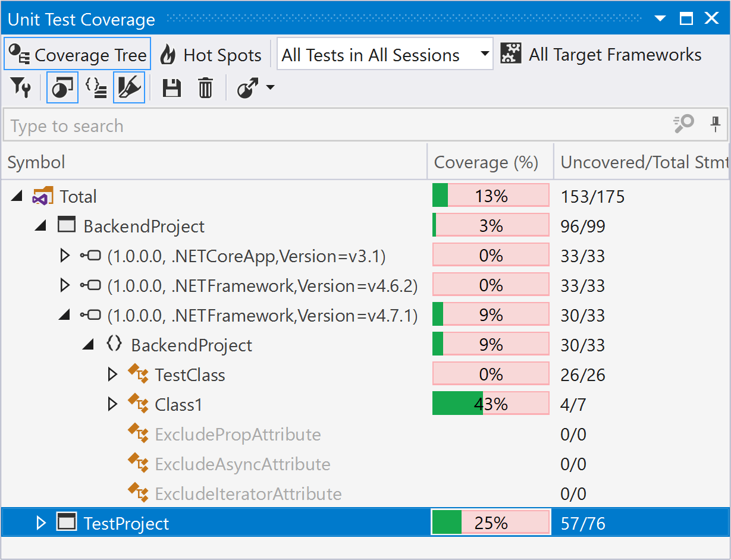
Task: Open the All Tests in All Sessions dropdown
Action: [484, 54]
